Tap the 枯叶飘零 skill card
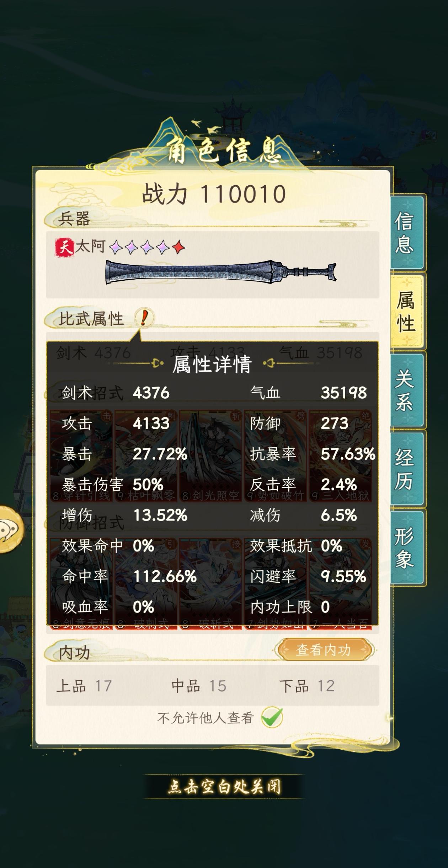The width and height of the screenshot is (448, 868). click(x=146, y=456)
